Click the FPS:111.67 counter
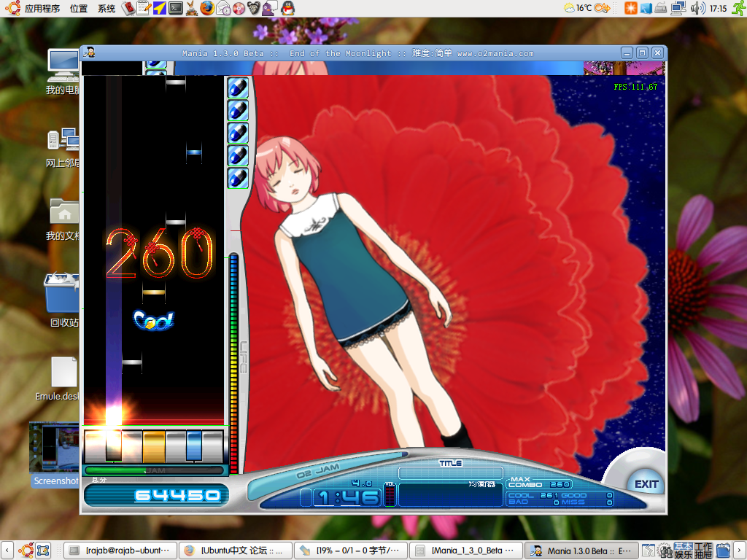Screen dimensions: 747x560 [635, 87]
